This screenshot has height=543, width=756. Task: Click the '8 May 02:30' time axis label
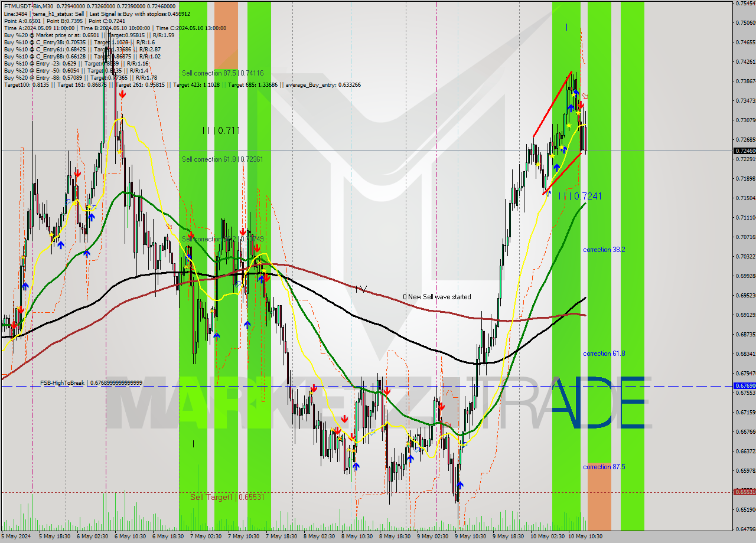pos(320,537)
